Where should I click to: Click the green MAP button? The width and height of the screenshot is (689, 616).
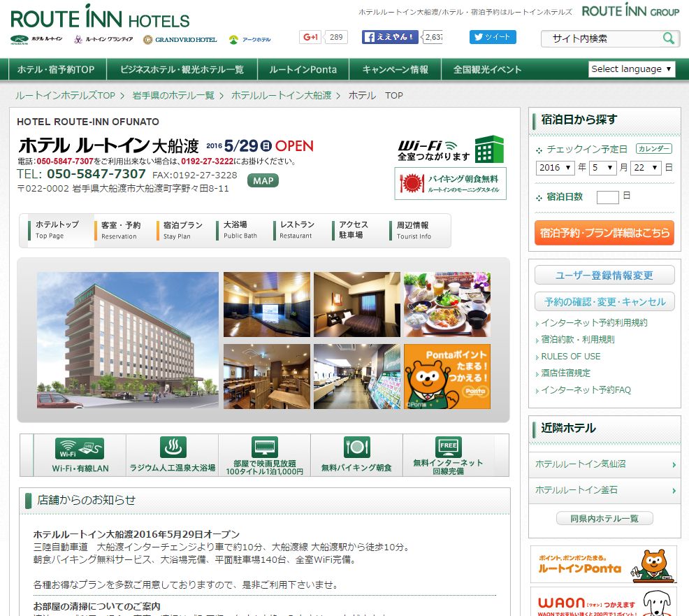coord(263,180)
